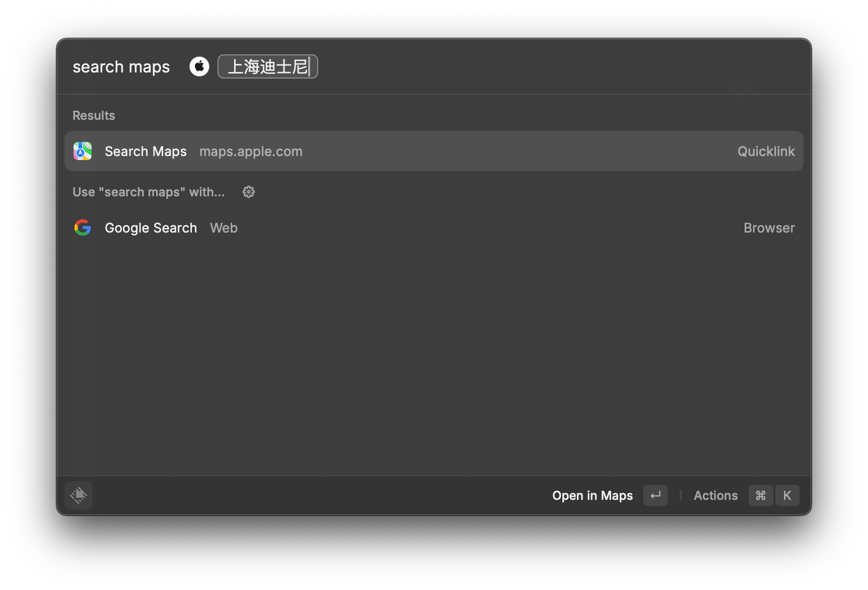Screen dimensions: 868x590
Task: Click the Quicklink type label
Action: [x=766, y=152]
